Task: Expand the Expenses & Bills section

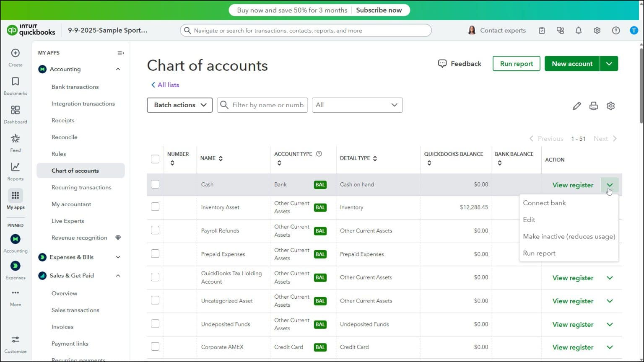Action: [118, 257]
